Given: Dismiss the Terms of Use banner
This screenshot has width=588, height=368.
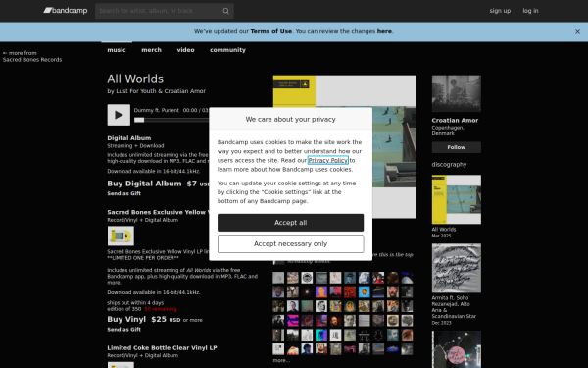Looking at the screenshot, I should pos(577,32).
